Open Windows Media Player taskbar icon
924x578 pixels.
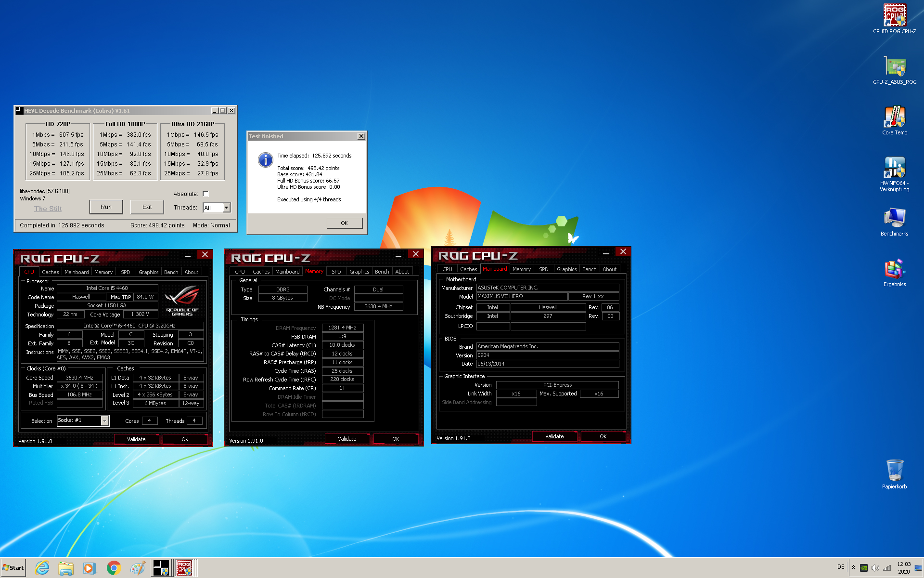90,568
